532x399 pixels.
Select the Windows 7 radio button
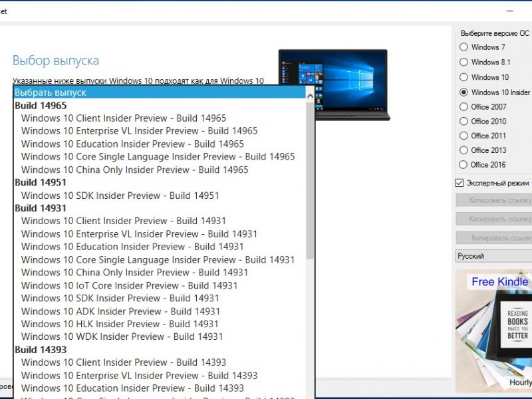point(464,47)
